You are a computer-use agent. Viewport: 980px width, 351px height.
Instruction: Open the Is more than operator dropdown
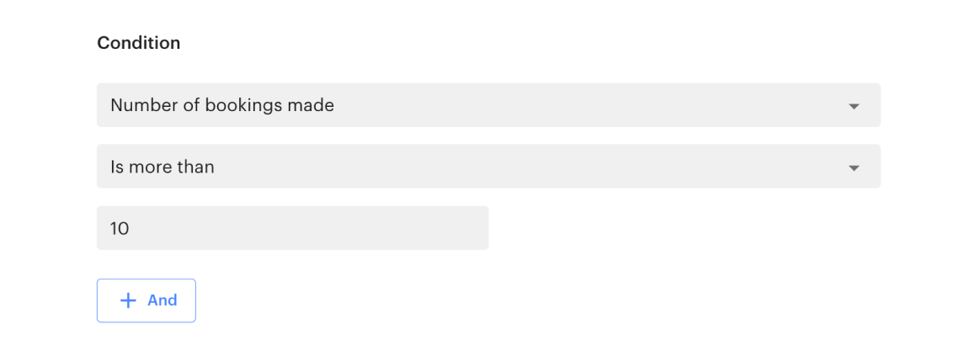(x=488, y=167)
